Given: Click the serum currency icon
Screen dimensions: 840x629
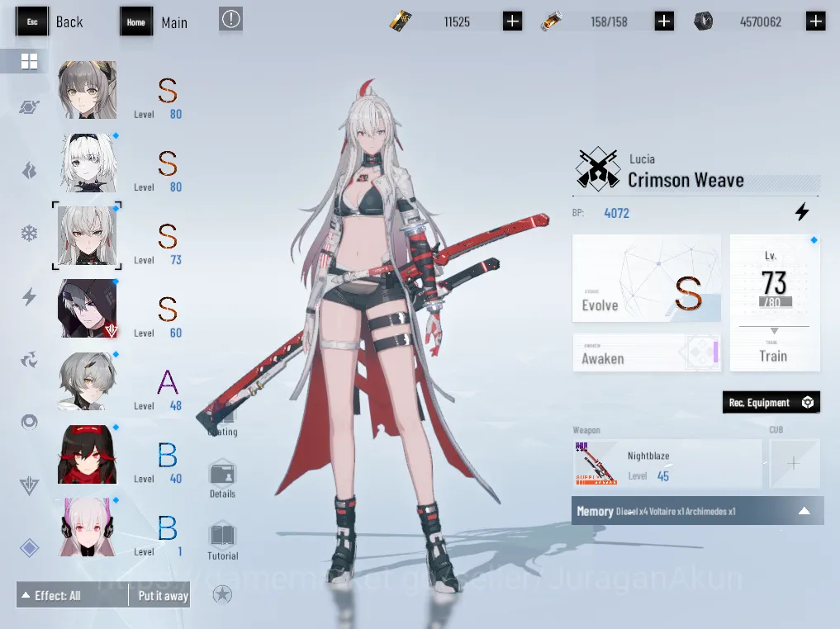Looking at the screenshot, I should coord(552,21).
